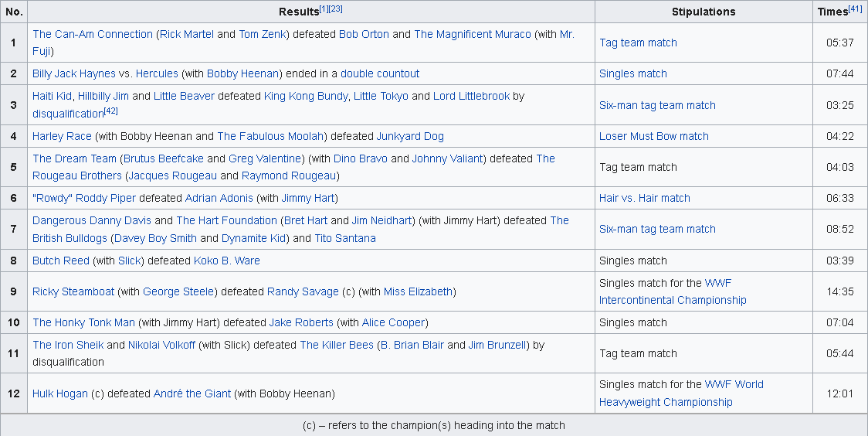Open The Iron Sheik link

(67, 345)
